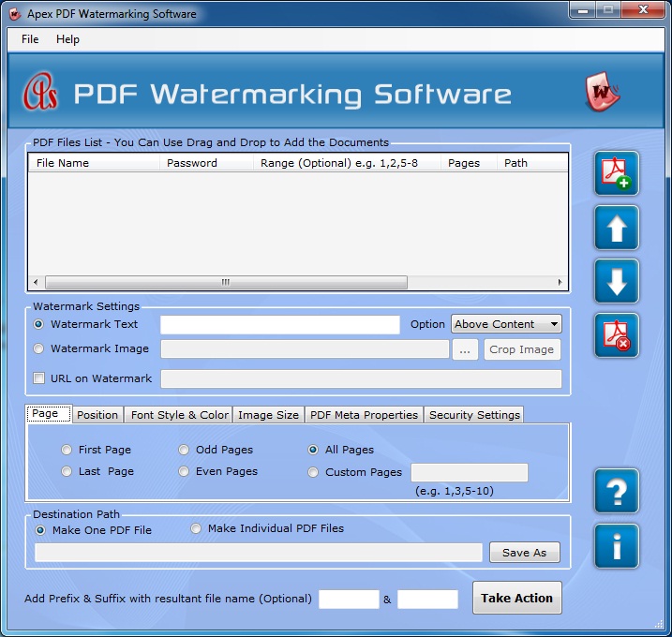Select the All Pages radio option
Viewport: 672px width, 637px height.
coord(313,450)
